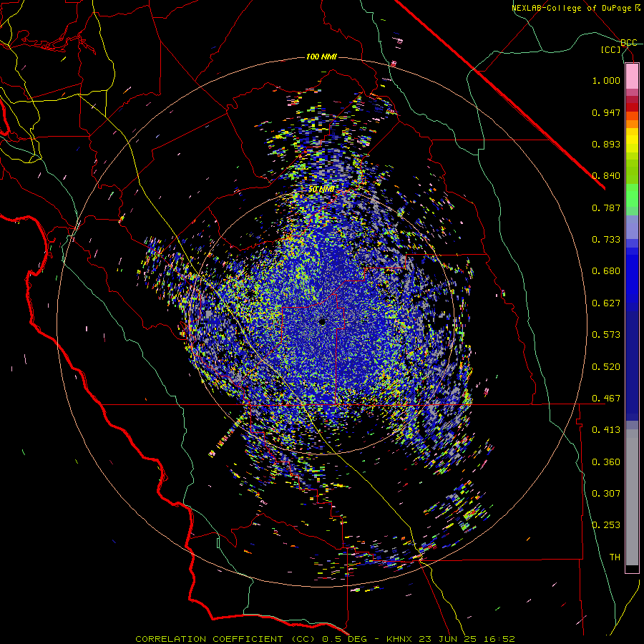
Task: Pick the lavender legend swatch near 0.733
Action: [x=632, y=227]
